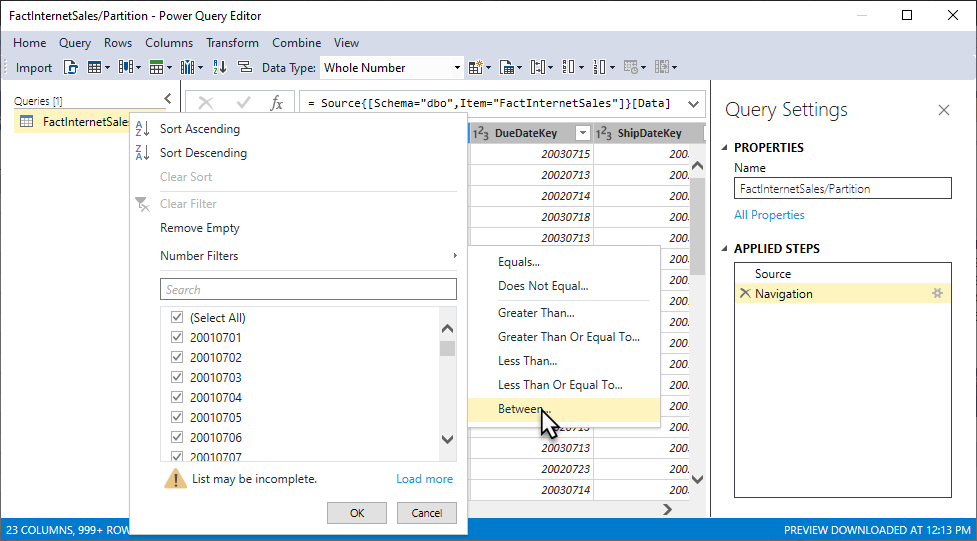Open the DueDateKey column filter dropdown
Viewport: 977px width, 541px height.
(583, 133)
